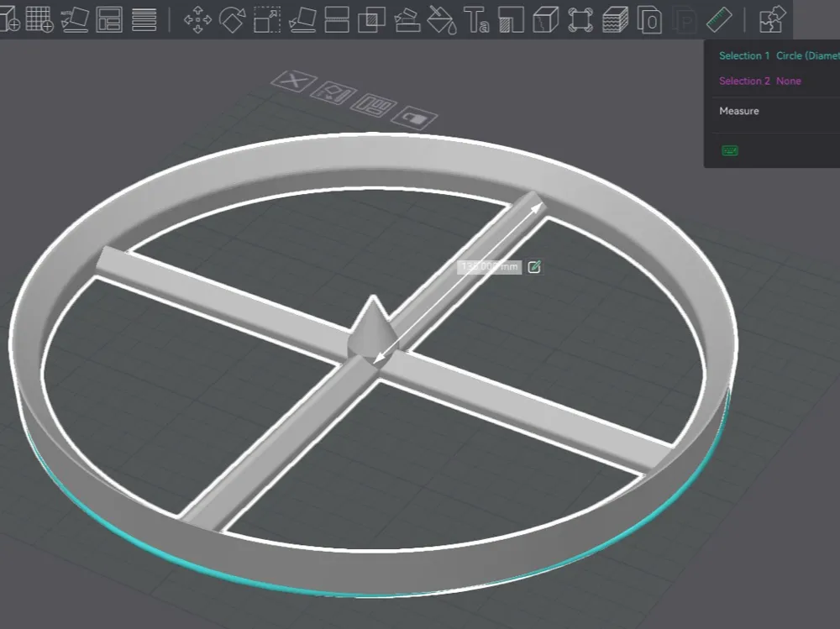Click the stacked pages zero icon
840x629 pixels.
point(649,20)
